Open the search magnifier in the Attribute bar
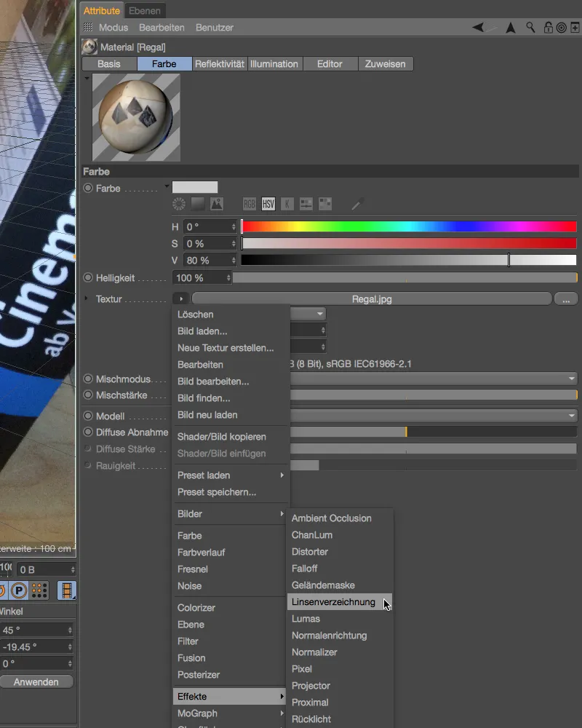 (x=530, y=28)
